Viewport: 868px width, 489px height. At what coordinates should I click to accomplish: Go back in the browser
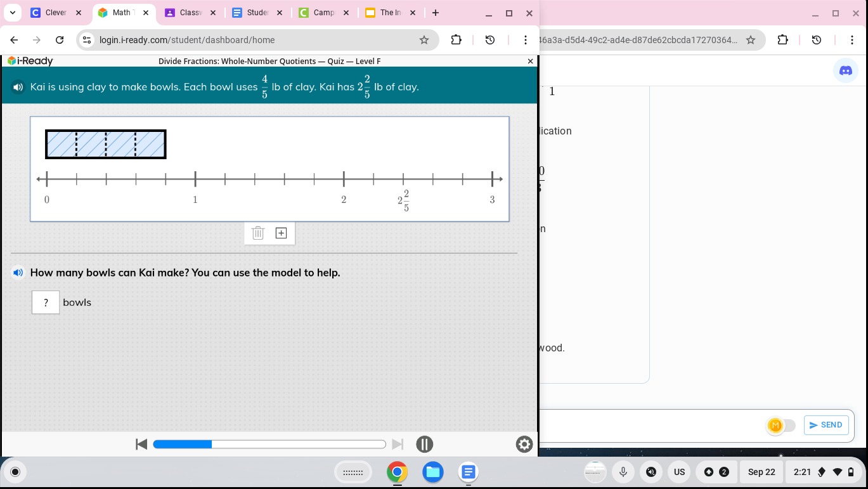[x=14, y=40]
